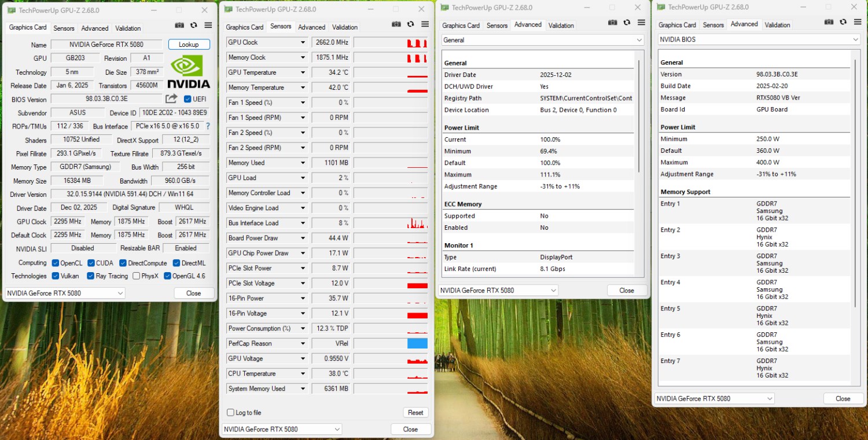Viewport: 868px width, 440px height.
Task: Open the GPU Temperature sensor dropdown
Action: click(303, 72)
